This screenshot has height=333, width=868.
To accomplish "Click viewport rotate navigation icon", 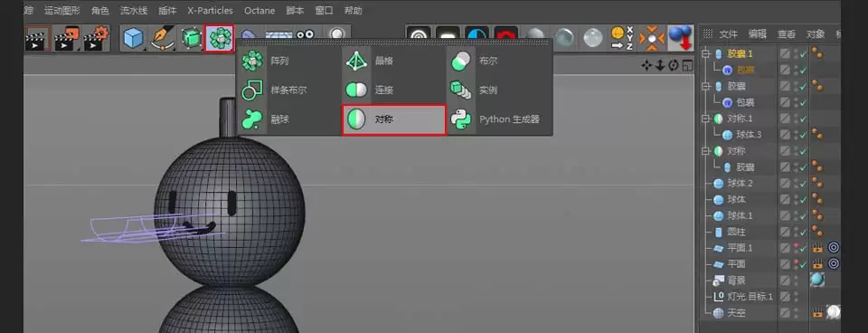I will coord(673,66).
